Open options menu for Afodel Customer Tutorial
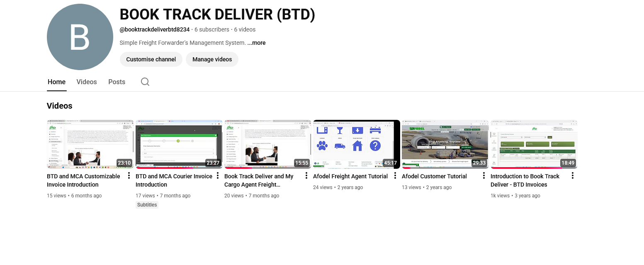The width and height of the screenshot is (644, 265). click(484, 176)
